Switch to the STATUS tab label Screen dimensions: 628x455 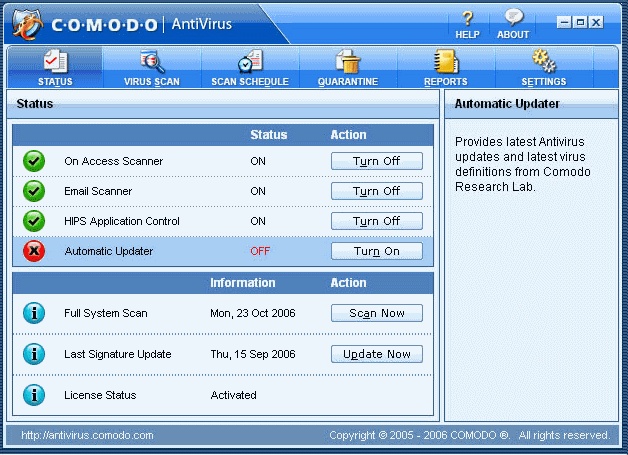55,82
